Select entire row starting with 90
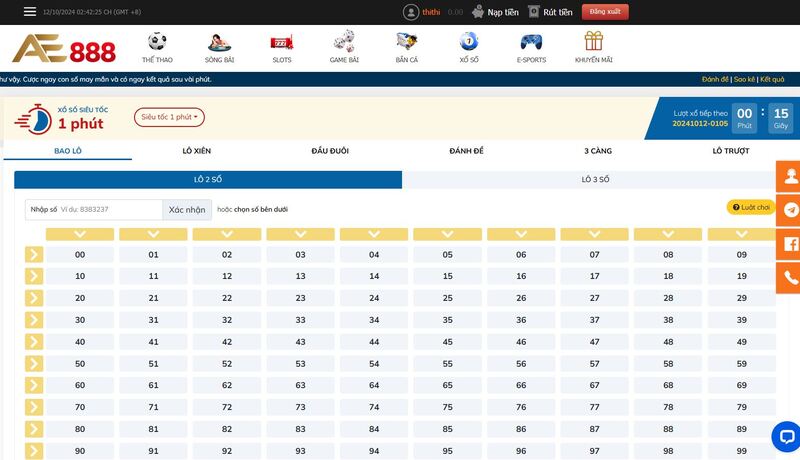 [34, 451]
